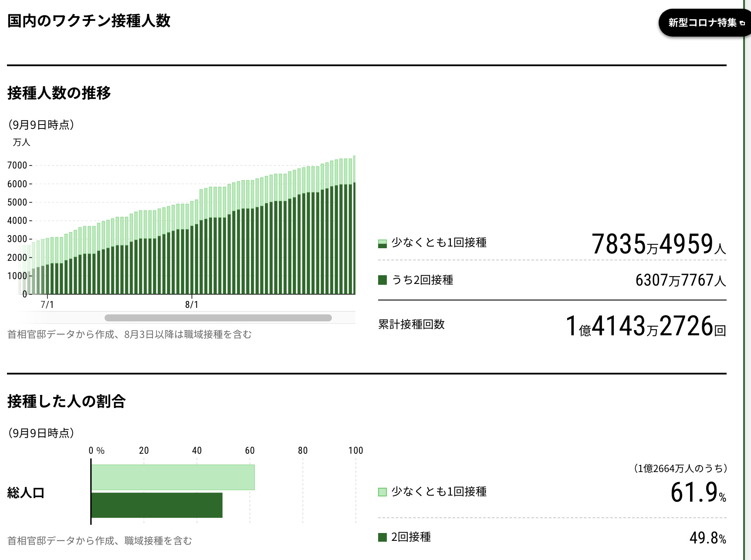Screen dimensions: 751x560
Task: Click the 万人 unit label above the chart
Action: [21, 142]
